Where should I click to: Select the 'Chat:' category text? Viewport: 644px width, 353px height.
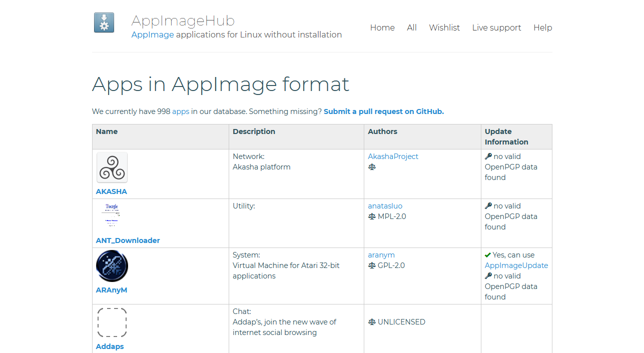click(242, 311)
